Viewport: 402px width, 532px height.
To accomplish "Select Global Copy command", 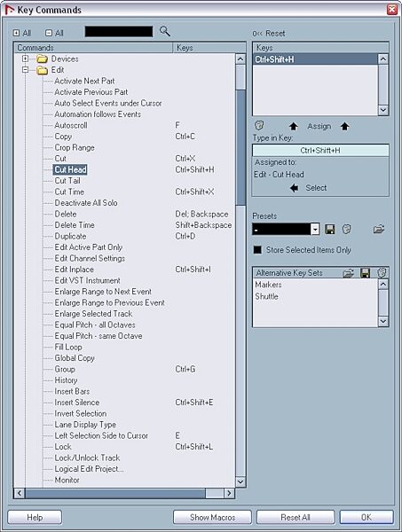I will (75, 358).
